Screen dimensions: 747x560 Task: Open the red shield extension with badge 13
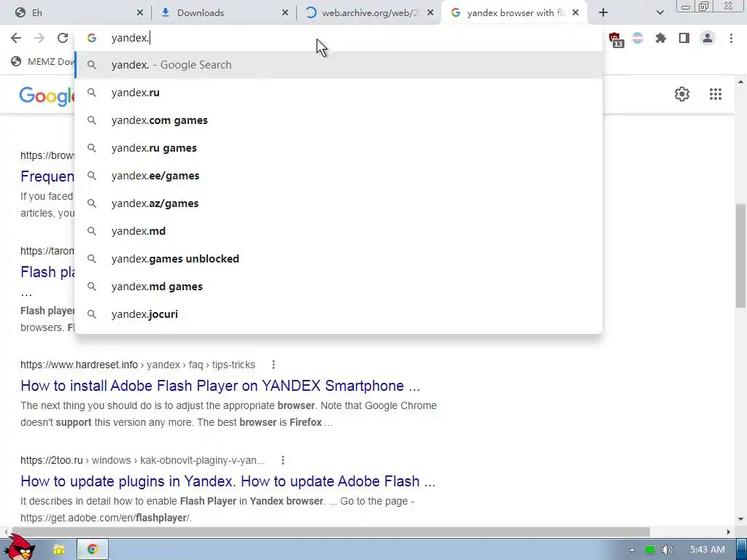tap(615, 39)
